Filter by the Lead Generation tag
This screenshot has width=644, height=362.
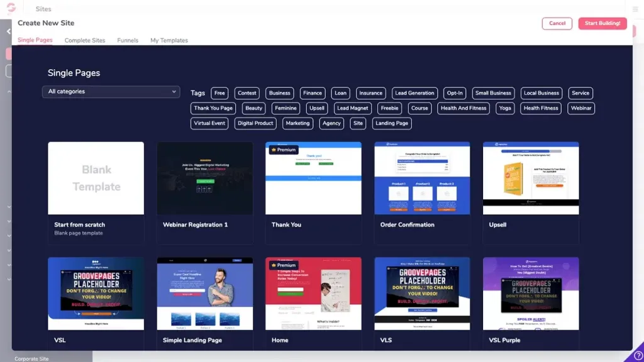[x=414, y=93]
